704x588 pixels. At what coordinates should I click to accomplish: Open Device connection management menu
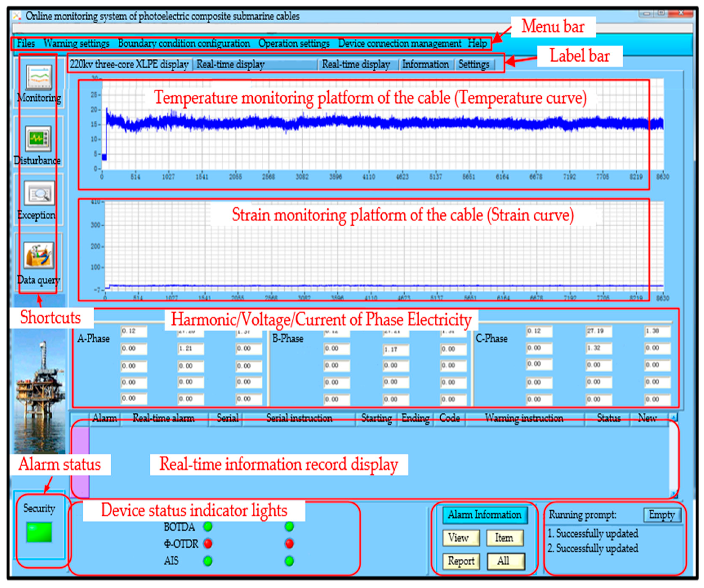400,44
